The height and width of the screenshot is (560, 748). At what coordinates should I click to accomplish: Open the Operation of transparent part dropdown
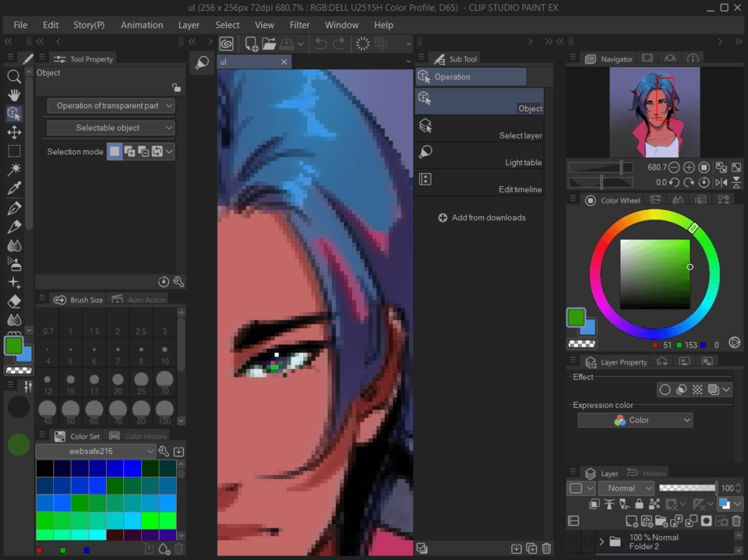click(x=111, y=106)
